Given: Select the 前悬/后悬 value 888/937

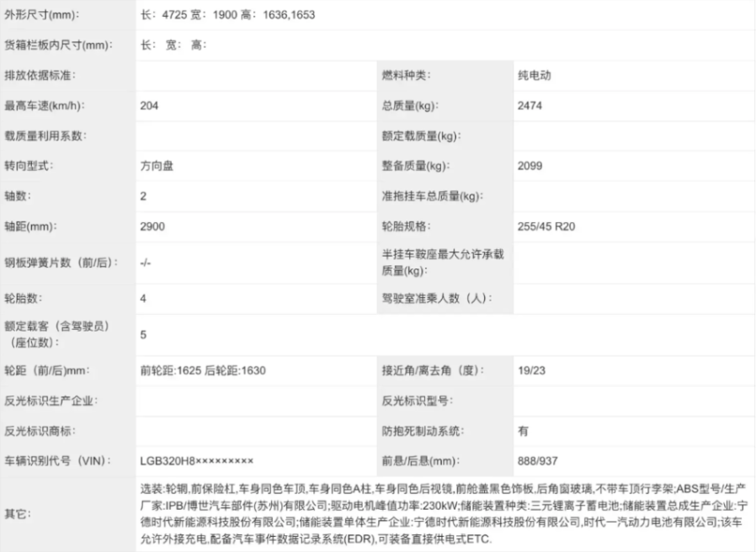Looking at the screenshot, I should (x=536, y=461).
